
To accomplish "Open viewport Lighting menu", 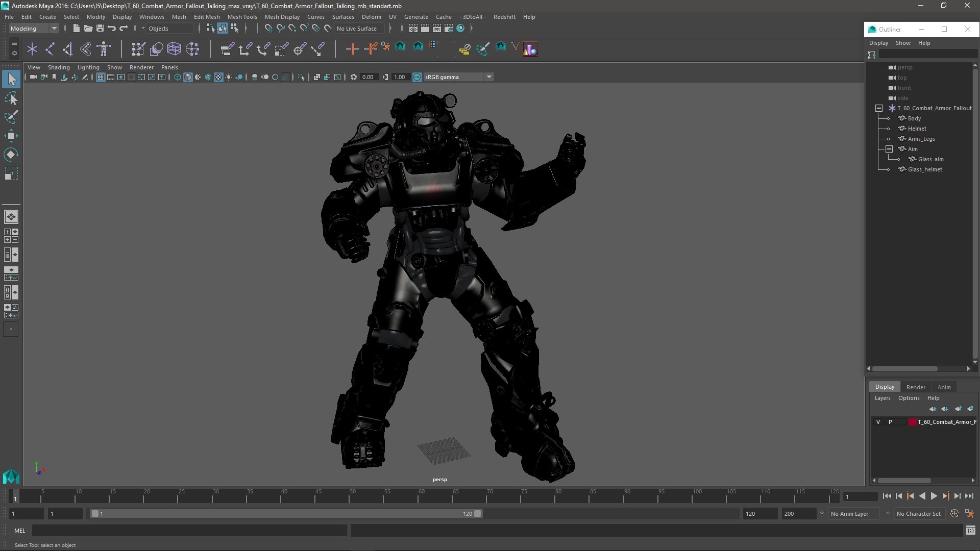I will pyautogui.click(x=88, y=67).
